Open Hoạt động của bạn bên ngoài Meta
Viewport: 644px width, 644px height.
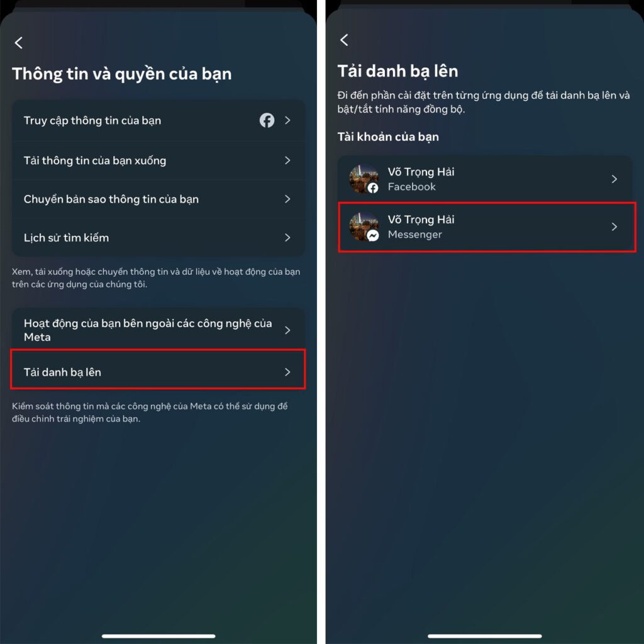[x=158, y=330]
